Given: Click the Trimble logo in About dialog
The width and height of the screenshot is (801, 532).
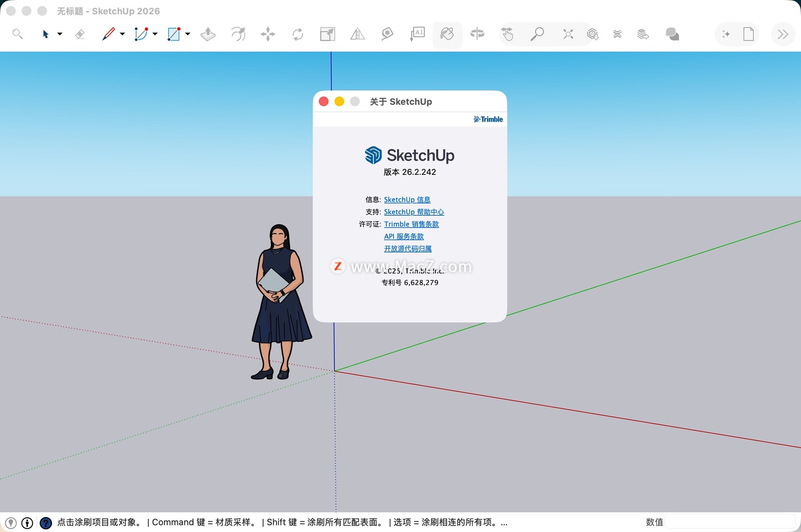Looking at the screenshot, I should coord(489,119).
